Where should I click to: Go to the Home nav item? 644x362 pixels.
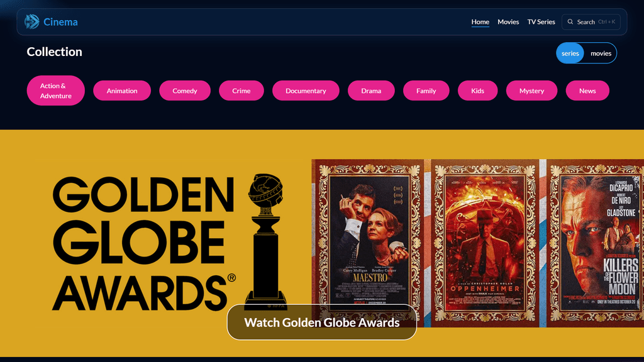pyautogui.click(x=480, y=22)
